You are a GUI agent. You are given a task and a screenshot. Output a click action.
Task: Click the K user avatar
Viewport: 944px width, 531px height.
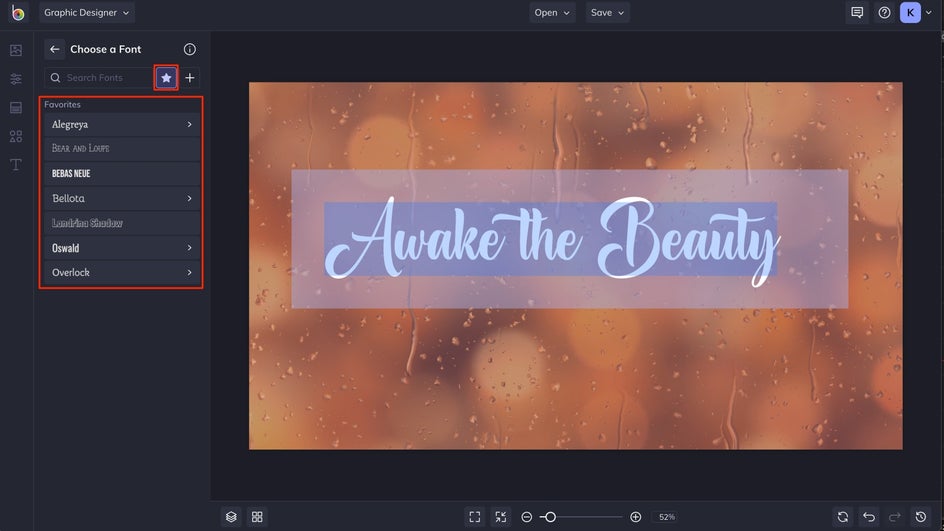pos(910,13)
